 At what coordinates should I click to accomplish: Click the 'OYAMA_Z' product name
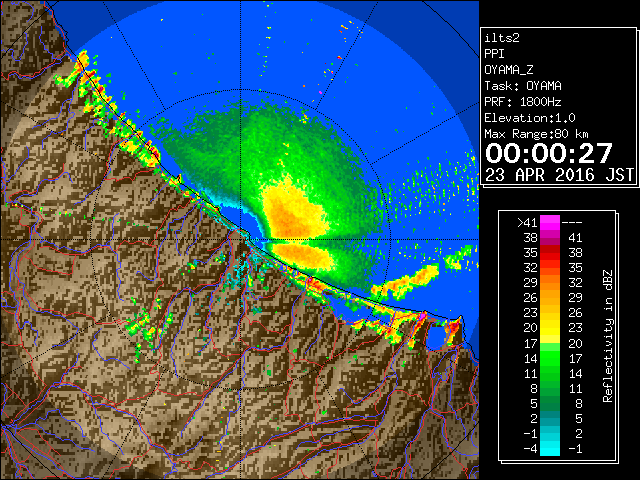(x=509, y=70)
